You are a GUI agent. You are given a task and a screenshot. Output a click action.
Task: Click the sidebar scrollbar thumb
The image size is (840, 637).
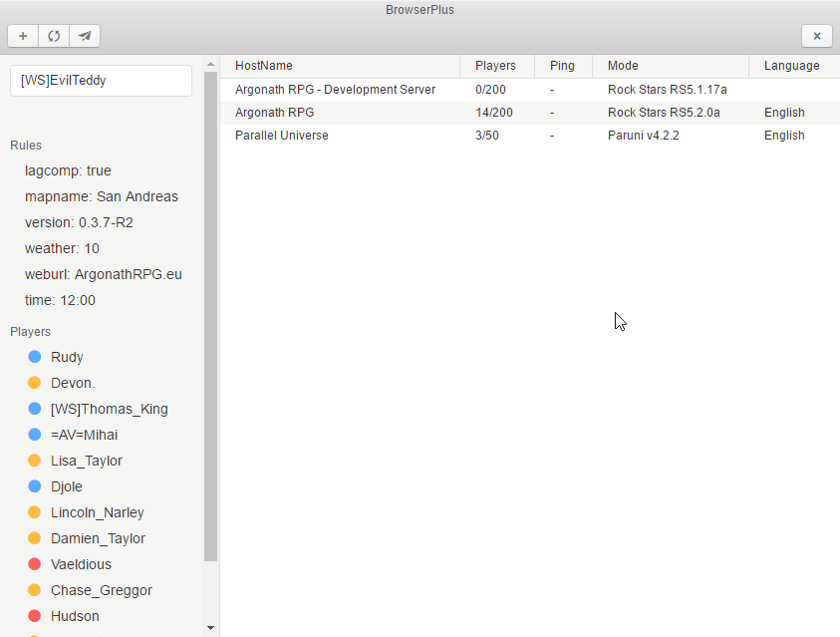click(210, 317)
